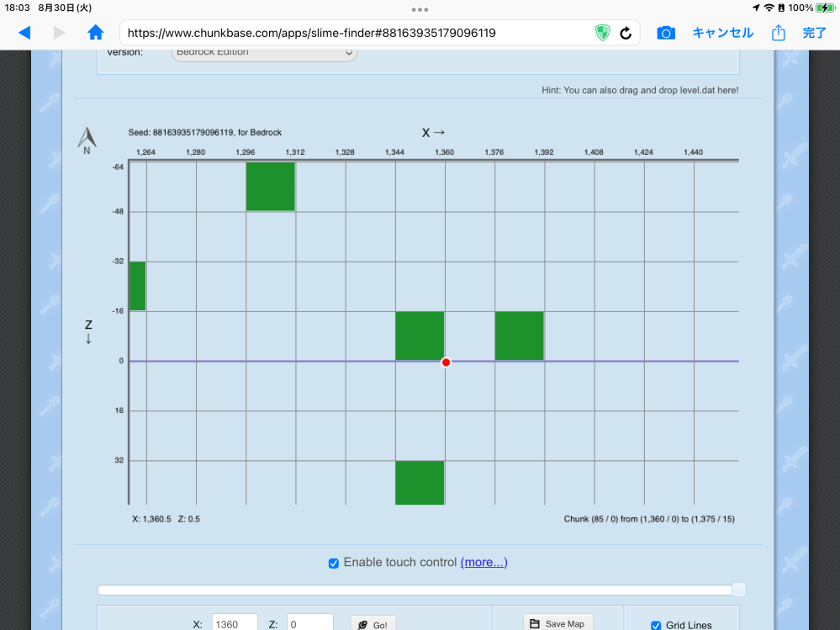Click the Save Map button
Image resolution: width=840 pixels, height=630 pixels.
pyautogui.click(x=557, y=623)
